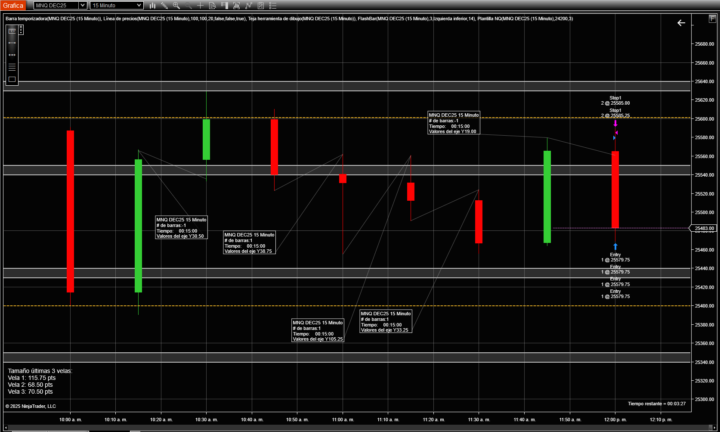
Task: Open the drawing tools pencil icon
Action: click(164, 6)
